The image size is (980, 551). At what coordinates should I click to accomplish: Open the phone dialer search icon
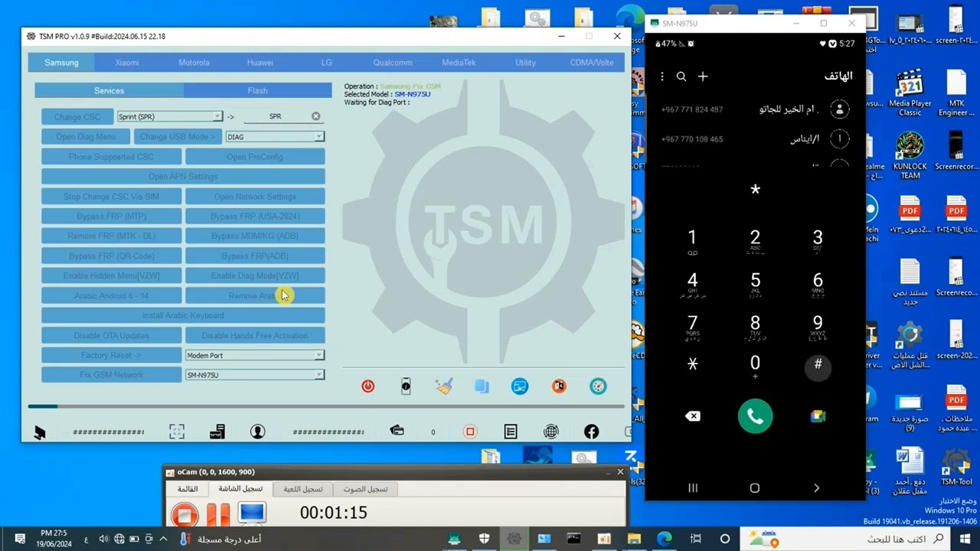point(681,77)
